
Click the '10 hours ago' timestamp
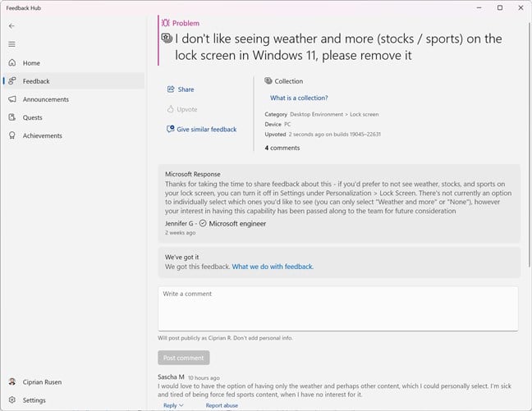[204, 377]
